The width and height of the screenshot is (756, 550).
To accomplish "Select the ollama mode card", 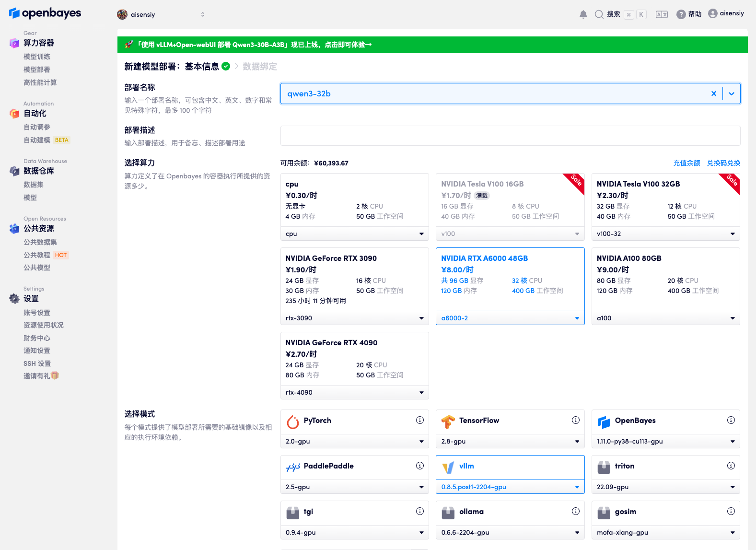I will 510,512.
